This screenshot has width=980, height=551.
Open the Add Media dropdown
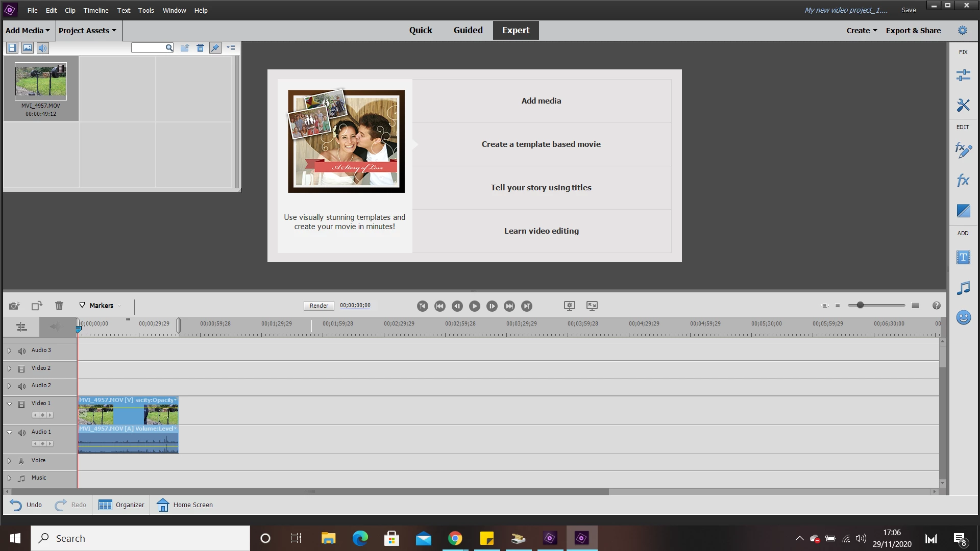click(x=28, y=31)
